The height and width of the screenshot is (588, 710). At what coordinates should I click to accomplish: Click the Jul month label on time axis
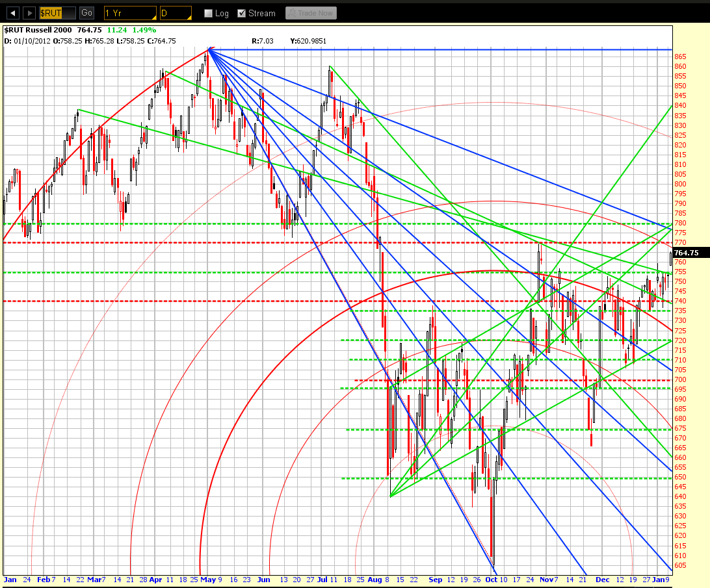point(322,580)
